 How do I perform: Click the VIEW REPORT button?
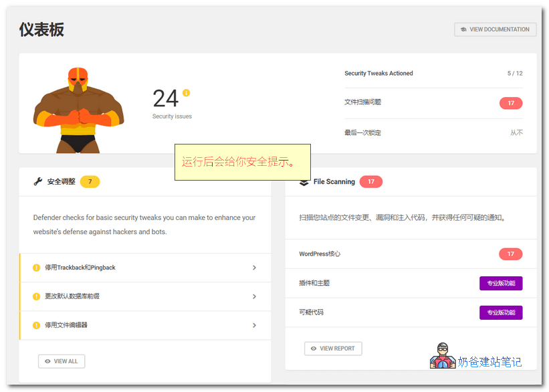(333, 348)
